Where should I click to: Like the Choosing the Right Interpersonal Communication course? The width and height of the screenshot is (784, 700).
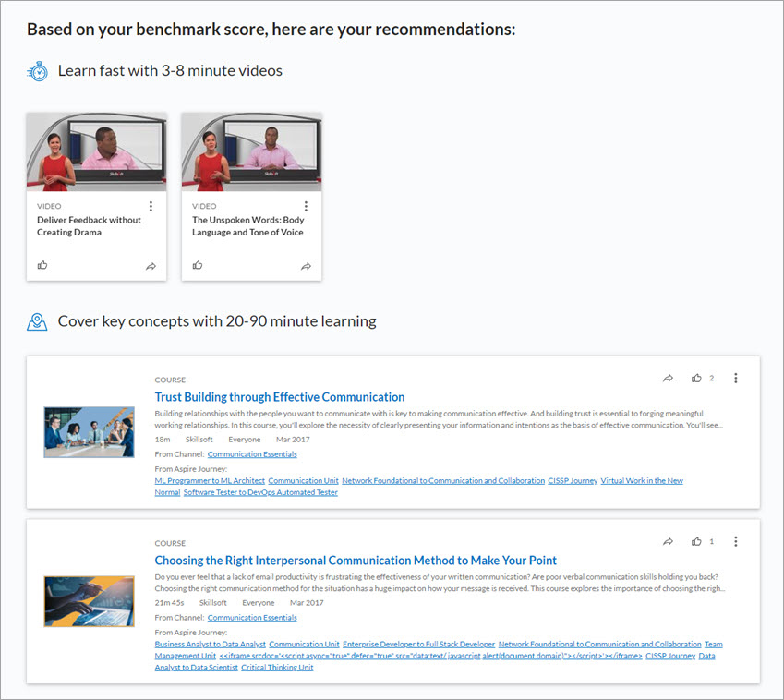point(696,542)
